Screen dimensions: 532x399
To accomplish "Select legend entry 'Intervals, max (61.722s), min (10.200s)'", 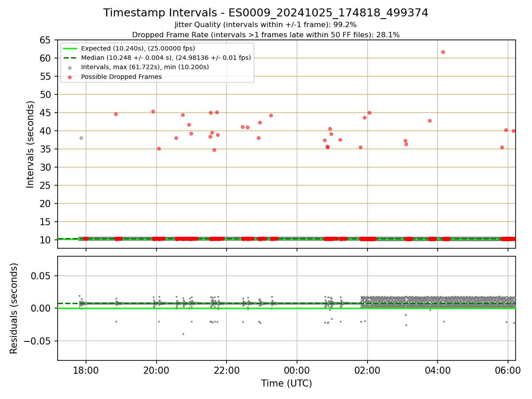I will point(145,67).
